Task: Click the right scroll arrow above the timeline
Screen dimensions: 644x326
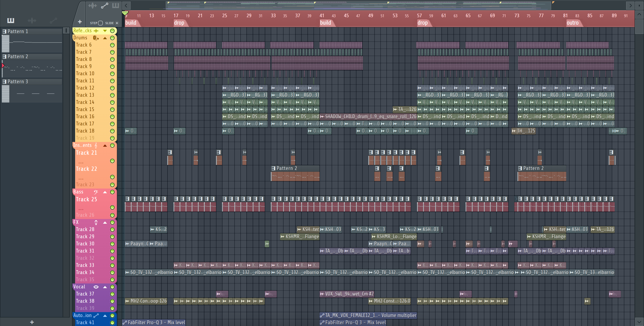Action: coord(630,6)
